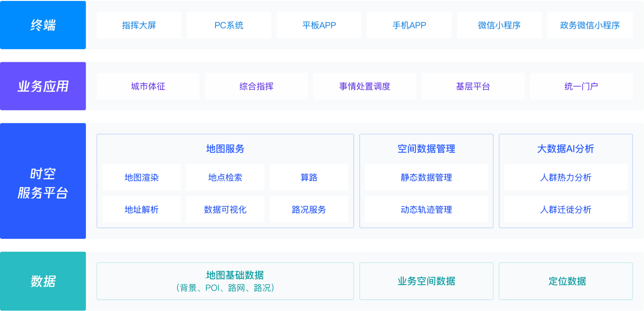This screenshot has width=644, height=311.
Task: Choose the 算路 routing box
Action: (309, 178)
